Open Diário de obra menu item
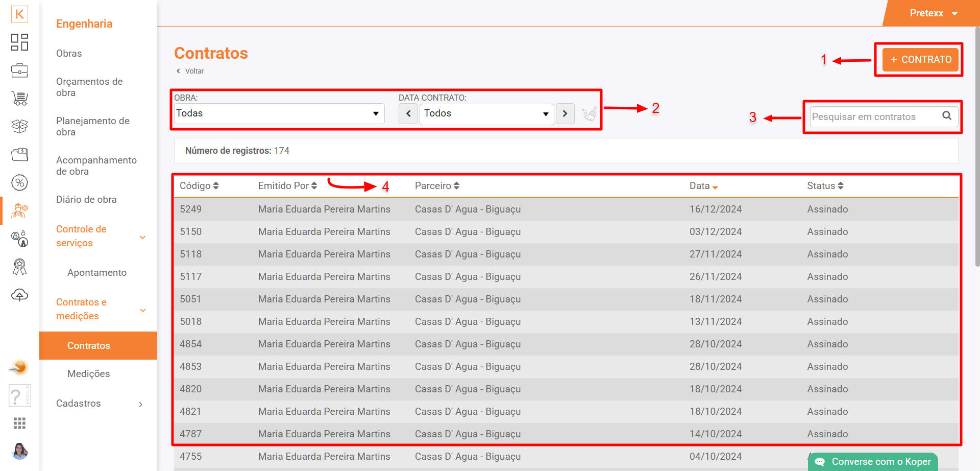This screenshot has width=980, height=471. point(86,200)
